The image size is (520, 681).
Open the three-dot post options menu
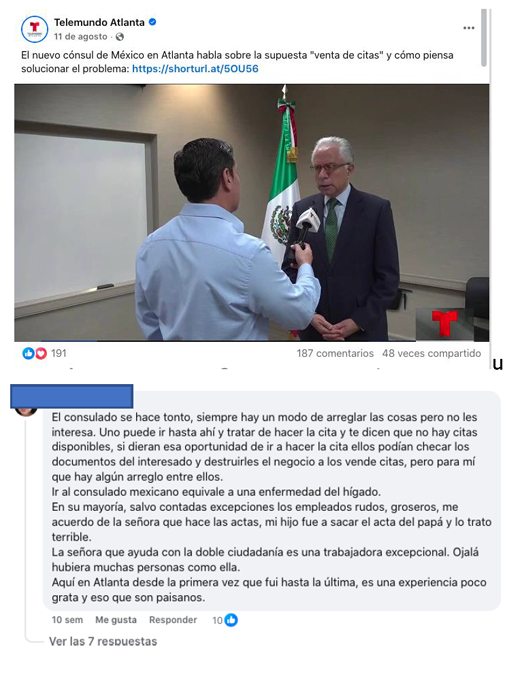pyautogui.click(x=468, y=28)
